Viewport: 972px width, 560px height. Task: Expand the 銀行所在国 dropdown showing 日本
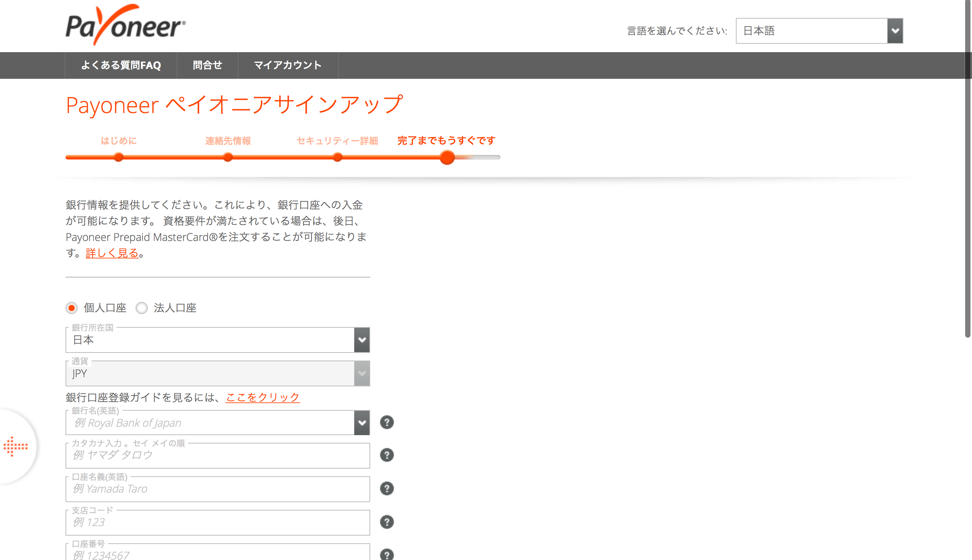(218, 340)
